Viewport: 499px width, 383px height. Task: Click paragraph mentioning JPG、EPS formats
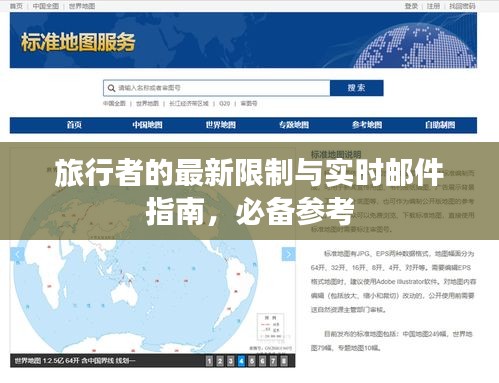(393, 282)
